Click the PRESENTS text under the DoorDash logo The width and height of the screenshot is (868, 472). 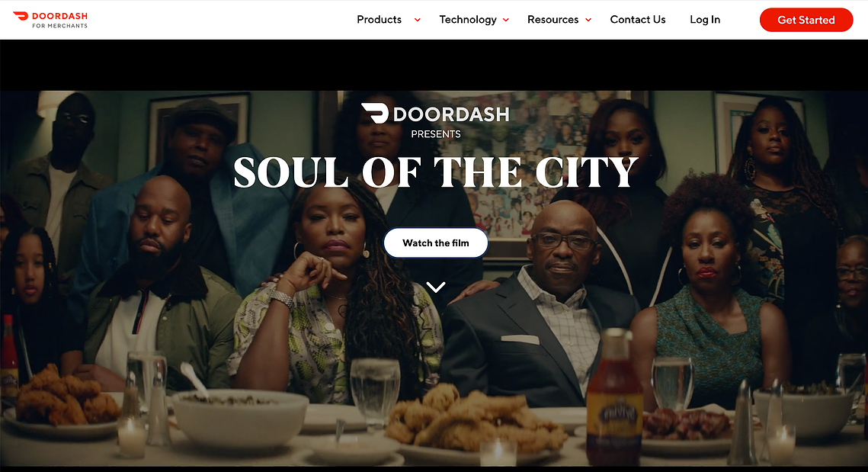tap(436, 134)
